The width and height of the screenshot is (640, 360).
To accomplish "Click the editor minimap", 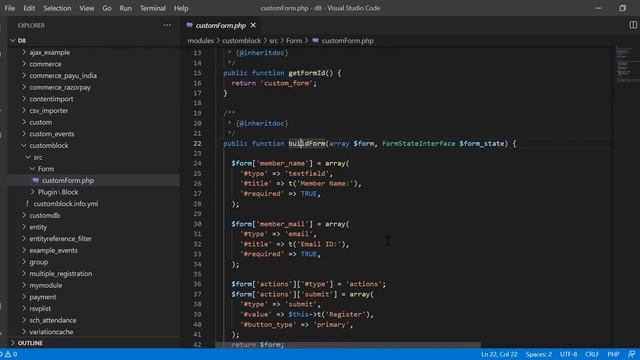I will pyautogui.click(x=628, y=65).
